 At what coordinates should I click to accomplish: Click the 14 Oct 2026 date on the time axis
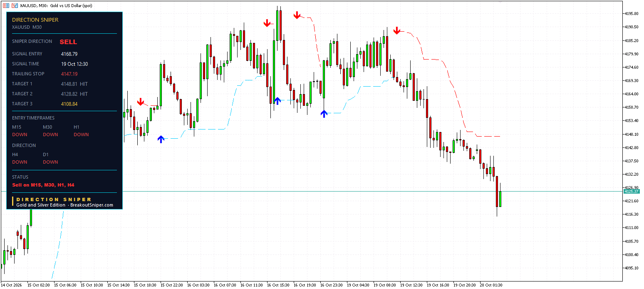[11, 285]
